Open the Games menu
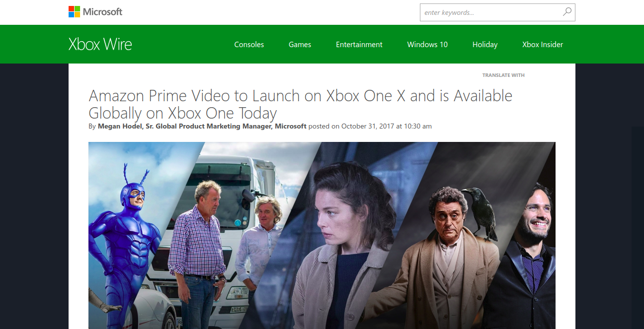The width and height of the screenshot is (644, 329). coord(300,44)
